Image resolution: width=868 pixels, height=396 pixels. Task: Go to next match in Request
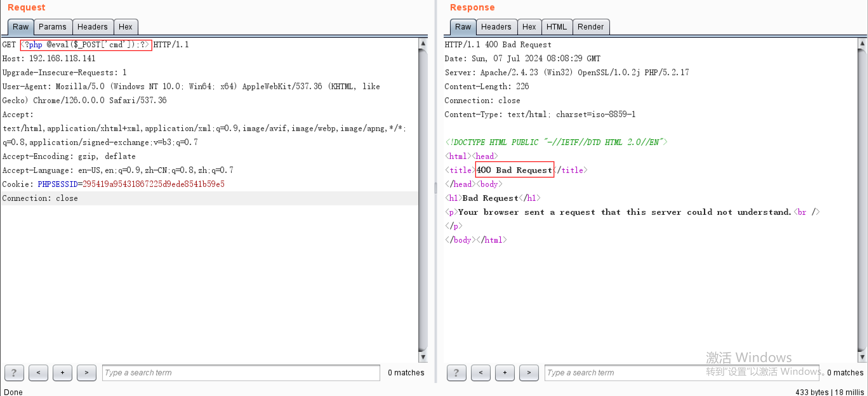point(87,373)
